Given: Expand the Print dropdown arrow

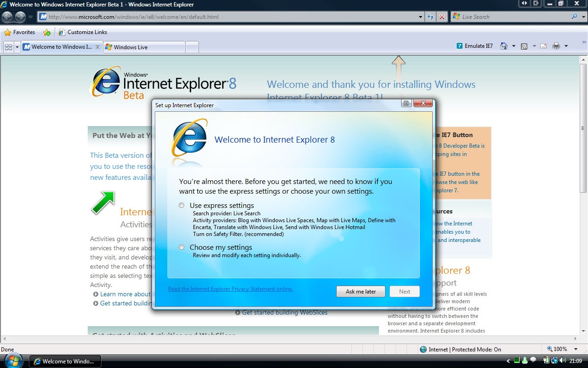Looking at the screenshot, I should tap(566, 46).
